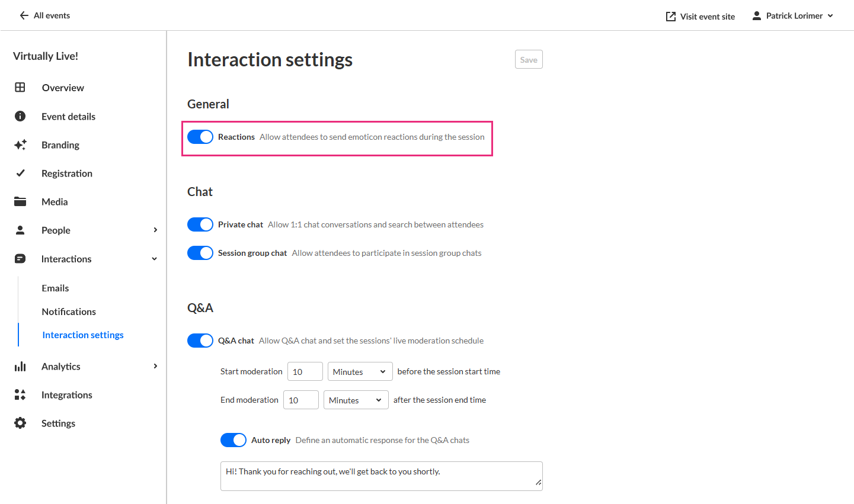Go to the Notifications menu item
The height and width of the screenshot is (504, 854).
[69, 312]
